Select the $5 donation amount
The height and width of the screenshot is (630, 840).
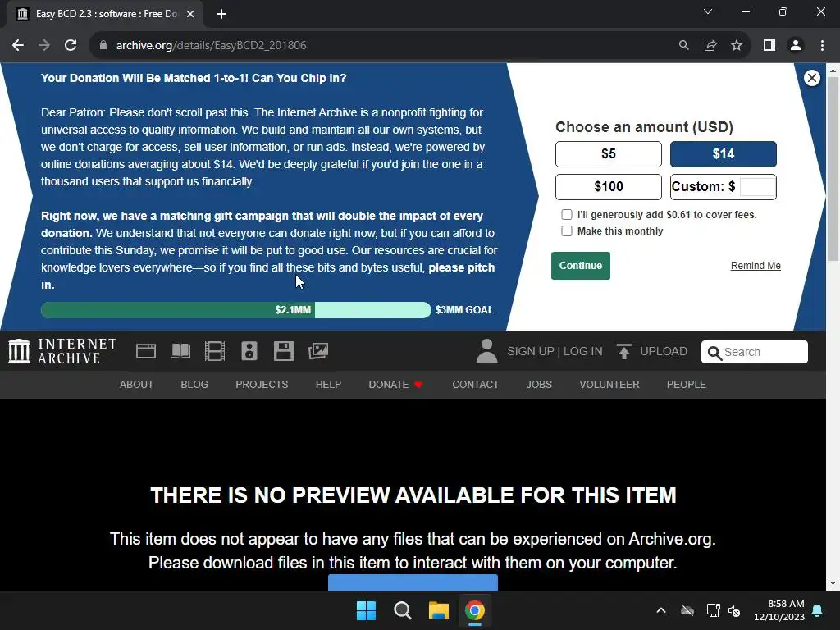coord(609,154)
